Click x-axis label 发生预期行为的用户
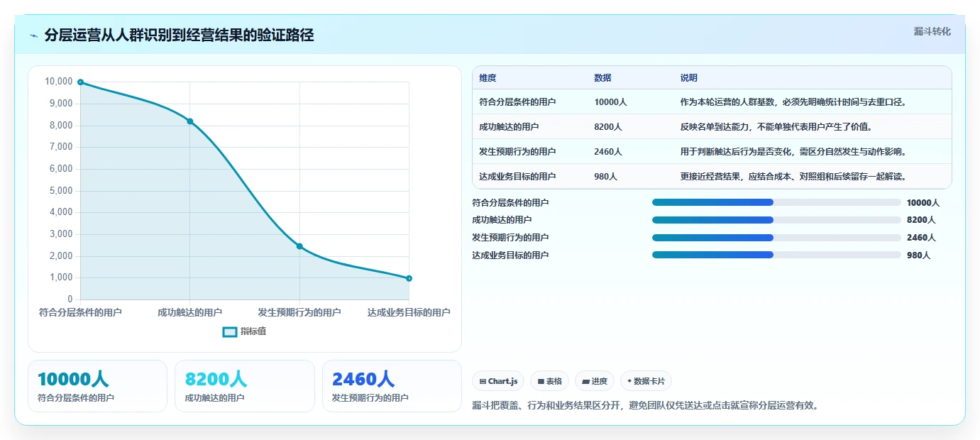The height and width of the screenshot is (440, 980). click(299, 312)
